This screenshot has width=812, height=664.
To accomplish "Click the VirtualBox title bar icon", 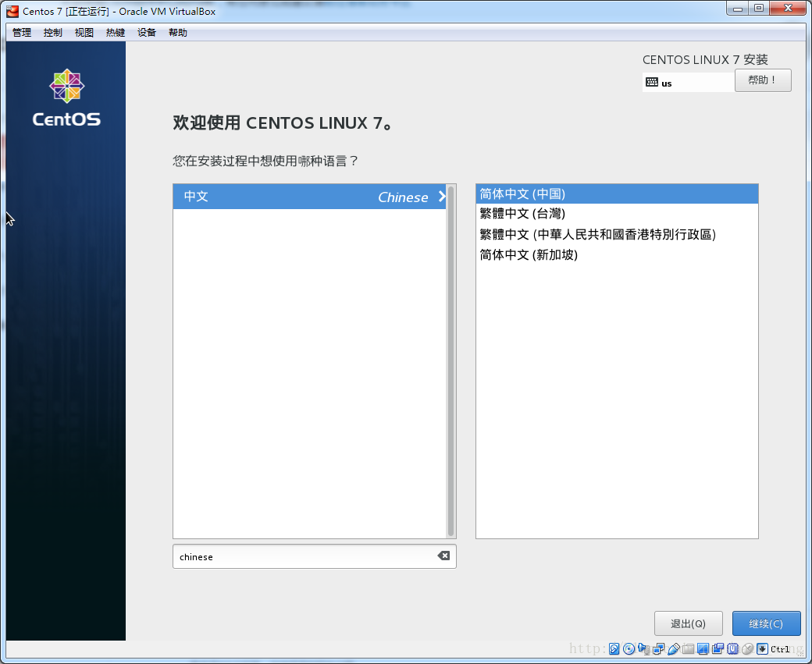I will 12,11.
